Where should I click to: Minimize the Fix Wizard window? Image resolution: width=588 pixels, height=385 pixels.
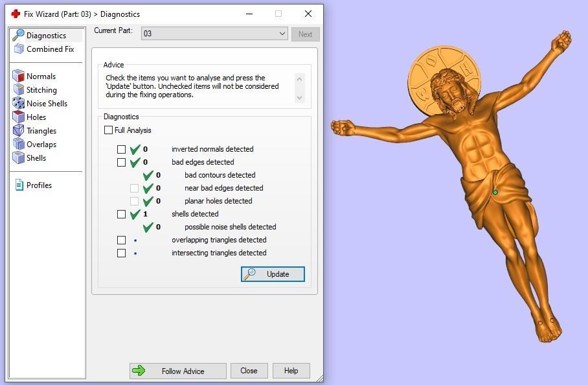click(249, 14)
